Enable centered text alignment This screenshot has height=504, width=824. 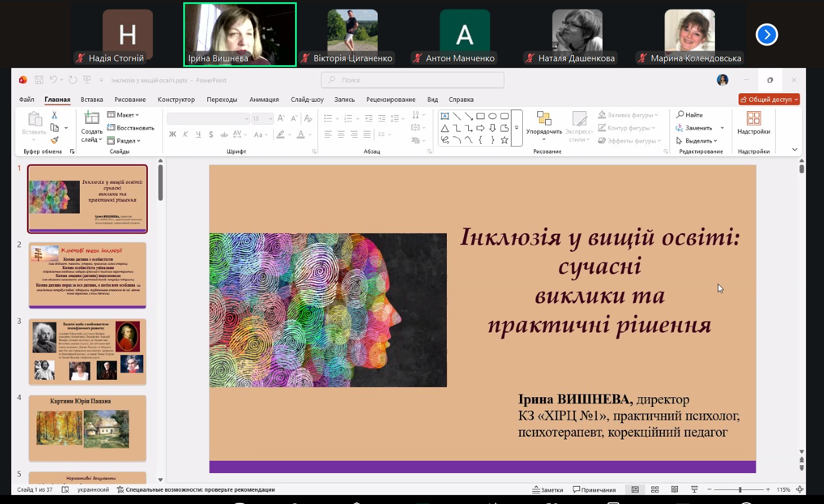click(x=341, y=134)
